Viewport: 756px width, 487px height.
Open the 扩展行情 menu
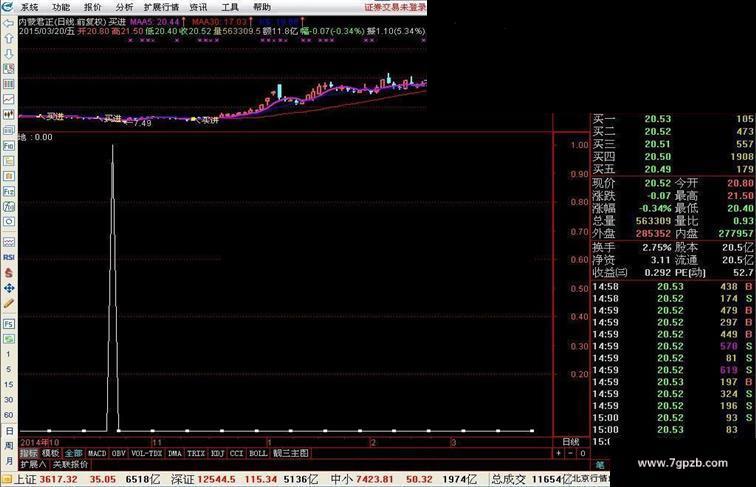[162, 7]
